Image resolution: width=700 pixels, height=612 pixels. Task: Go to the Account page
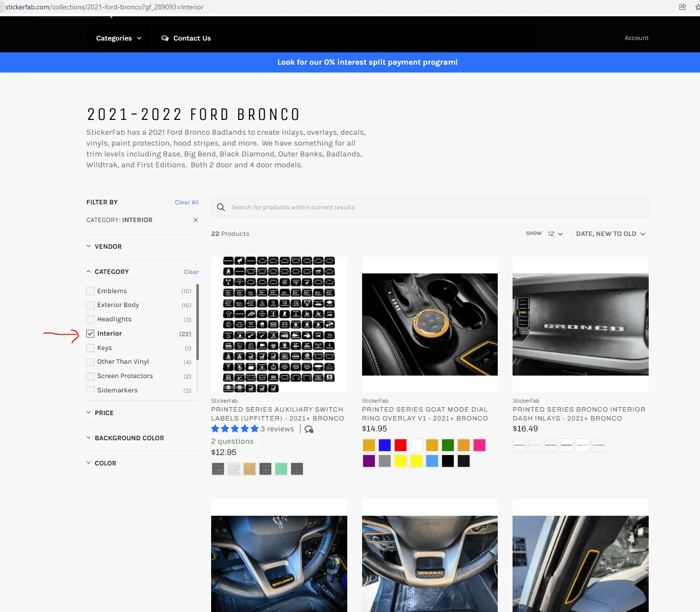tap(636, 38)
